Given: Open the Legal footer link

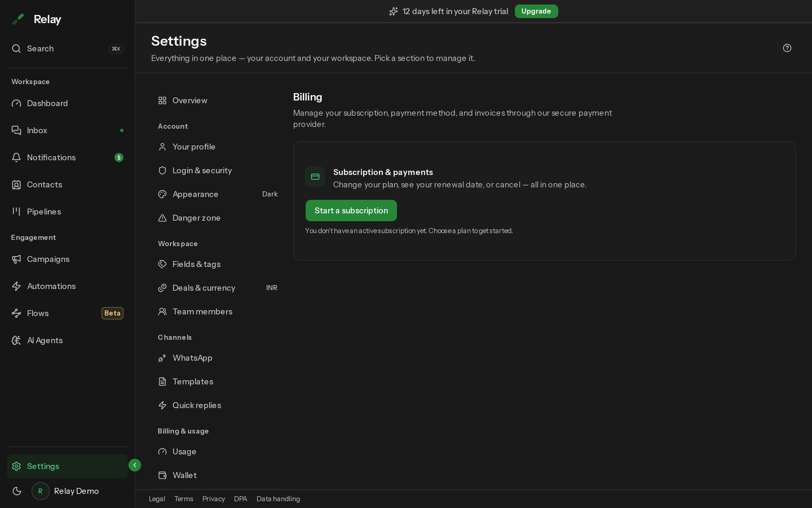Looking at the screenshot, I should coord(157,499).
